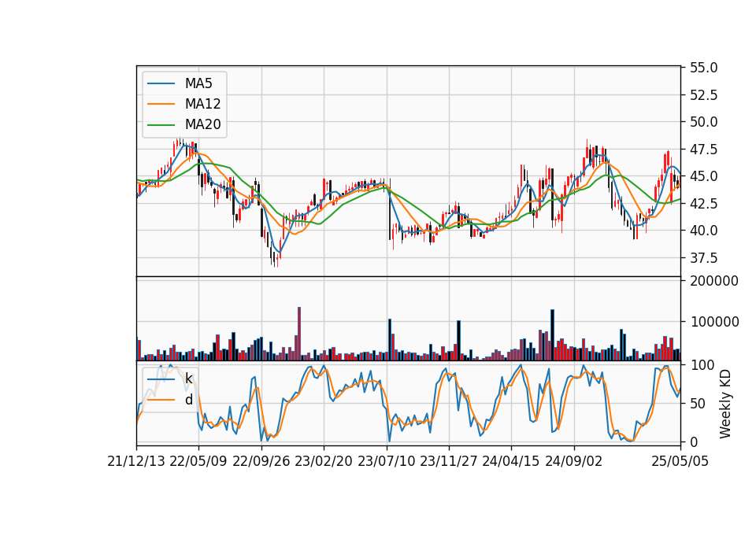This screenshot has height=543, width=756.
Task: Click the 45.0 price axis tick
Action: coord(703,176)
